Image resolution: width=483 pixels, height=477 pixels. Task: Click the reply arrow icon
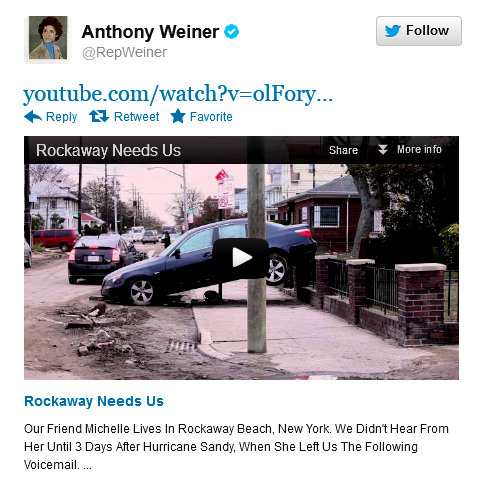(33, 117)
